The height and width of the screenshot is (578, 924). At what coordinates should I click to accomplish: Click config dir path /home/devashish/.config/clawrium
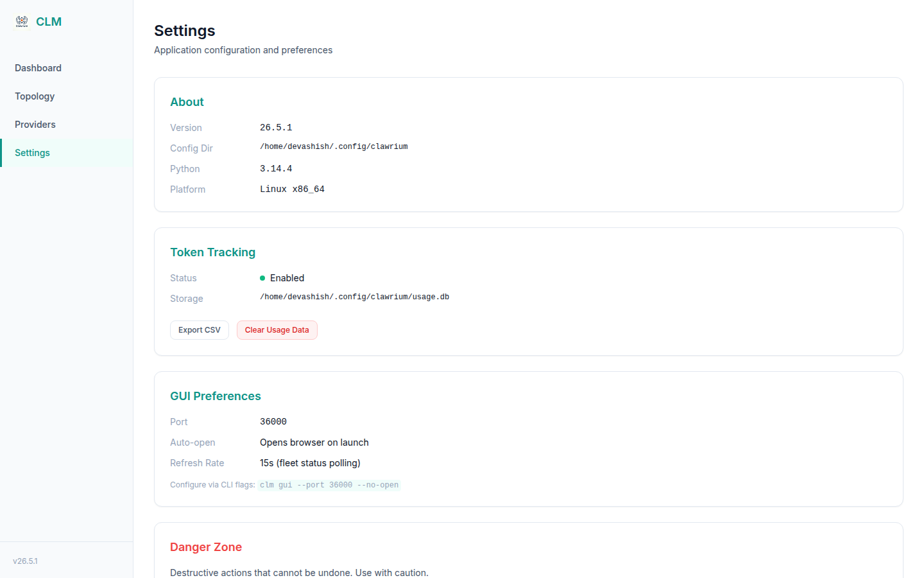click(x=334, y=147)
